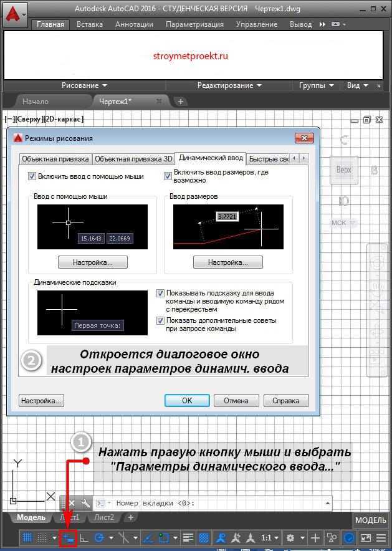Toggle "Показать дополнительные советы" checkbox
Image resolution: width=392 pixels, height=551 pixels.
click(x=161, y=321)
